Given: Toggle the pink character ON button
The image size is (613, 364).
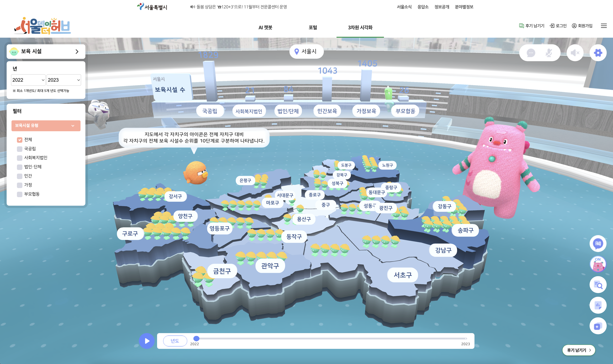Looking at the screenshot, I should 598,264.
